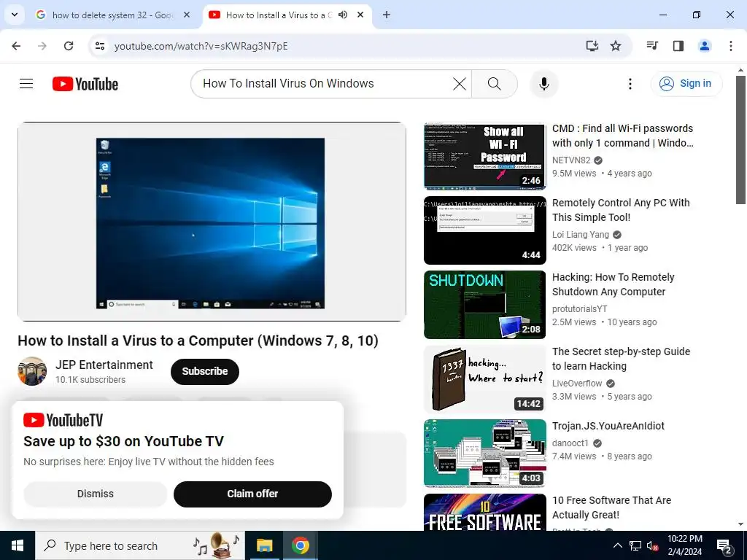Open the Chrome profile avatar

tap(704, 46)
